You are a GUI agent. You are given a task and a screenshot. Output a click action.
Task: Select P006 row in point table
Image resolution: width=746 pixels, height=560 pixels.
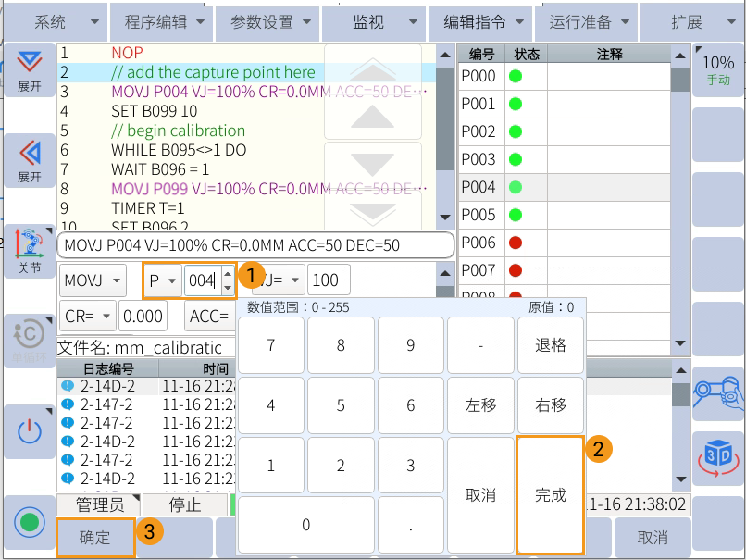(565, 243)
